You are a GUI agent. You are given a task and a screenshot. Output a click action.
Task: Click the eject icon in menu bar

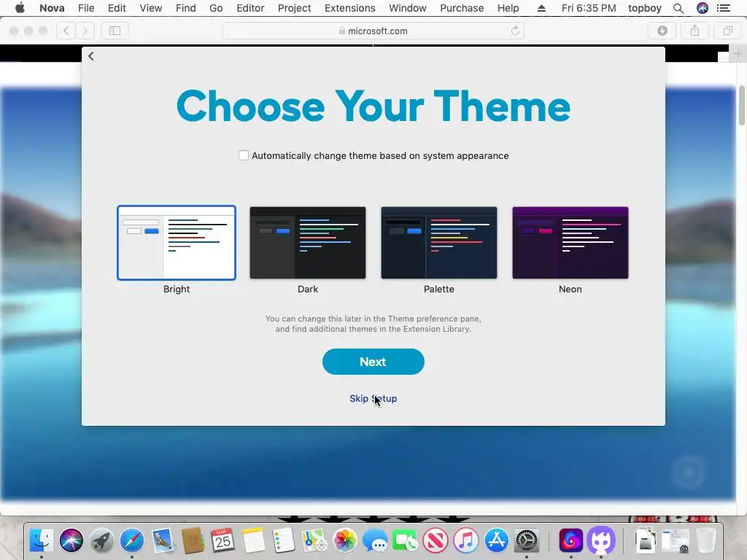(x=541, y=8)
